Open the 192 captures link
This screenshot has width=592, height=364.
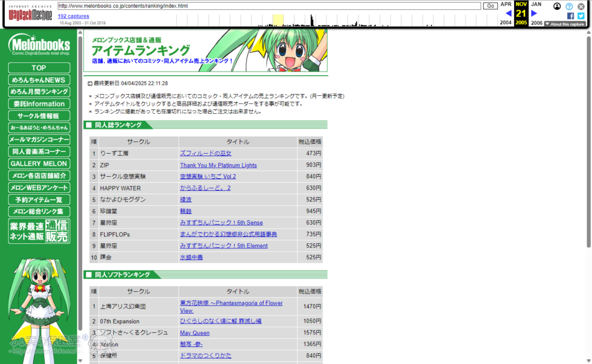point(73,16)
